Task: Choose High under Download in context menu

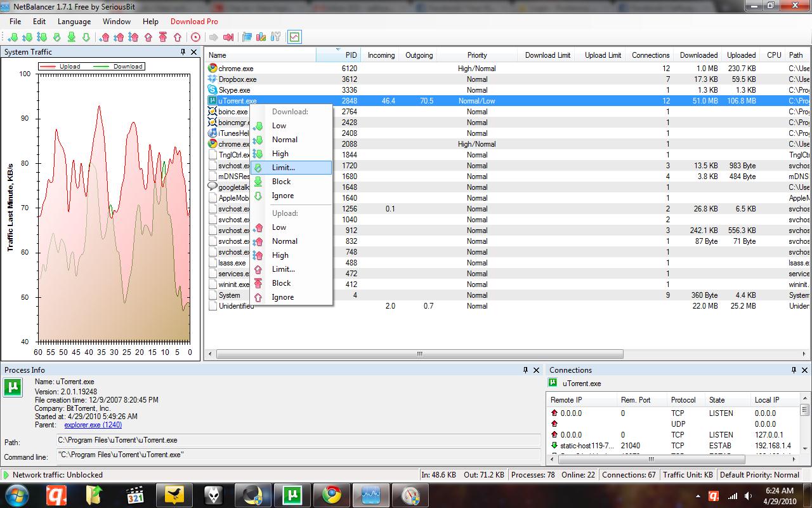Action: click(291, 154)
